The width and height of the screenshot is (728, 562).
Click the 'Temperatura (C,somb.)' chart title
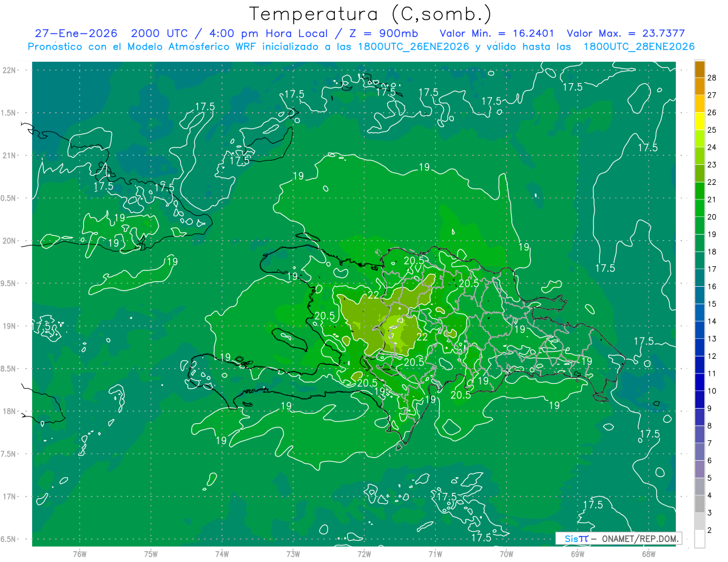click(370, 15)
